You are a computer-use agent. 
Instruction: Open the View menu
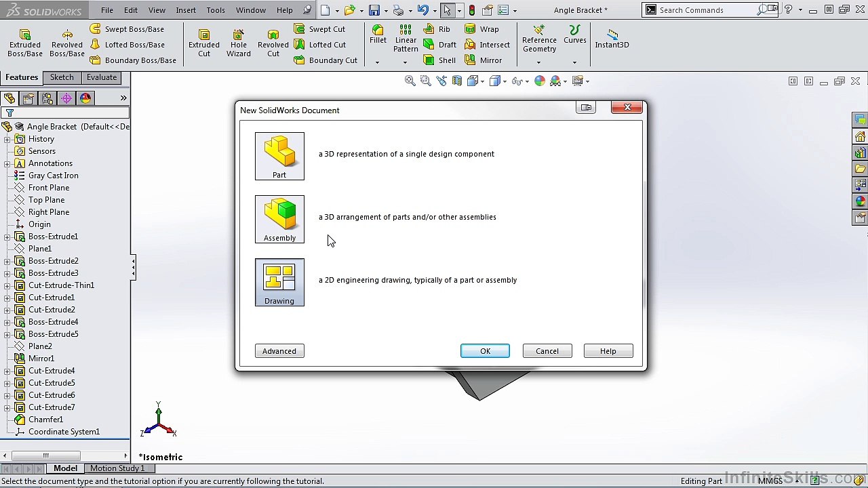tap(157, 10)
